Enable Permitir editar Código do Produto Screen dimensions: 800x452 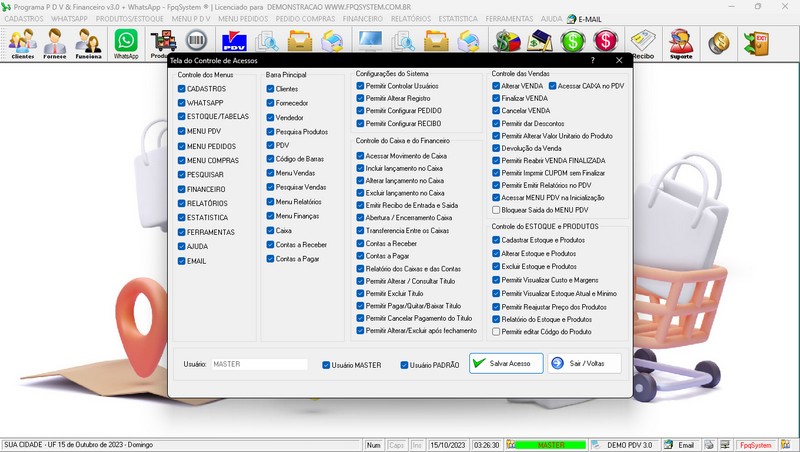(x=496, y=332)
